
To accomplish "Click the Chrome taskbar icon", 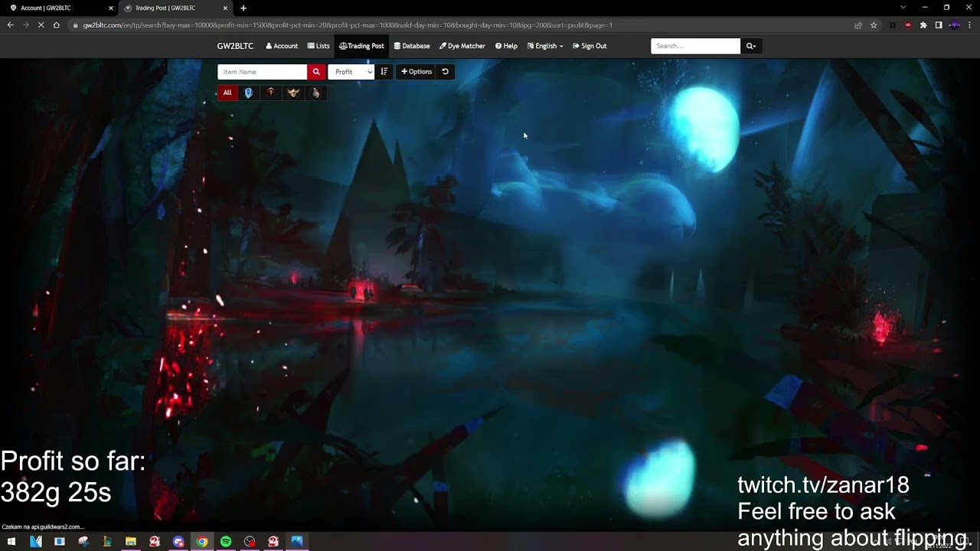I will coord(202,542).
